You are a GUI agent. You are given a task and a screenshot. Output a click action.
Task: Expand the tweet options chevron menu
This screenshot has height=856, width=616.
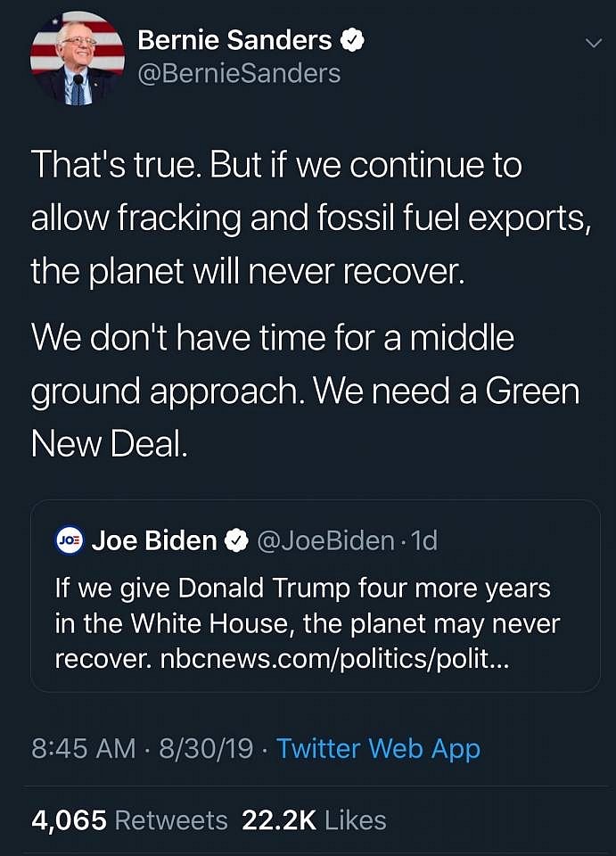tap(592, 43)
